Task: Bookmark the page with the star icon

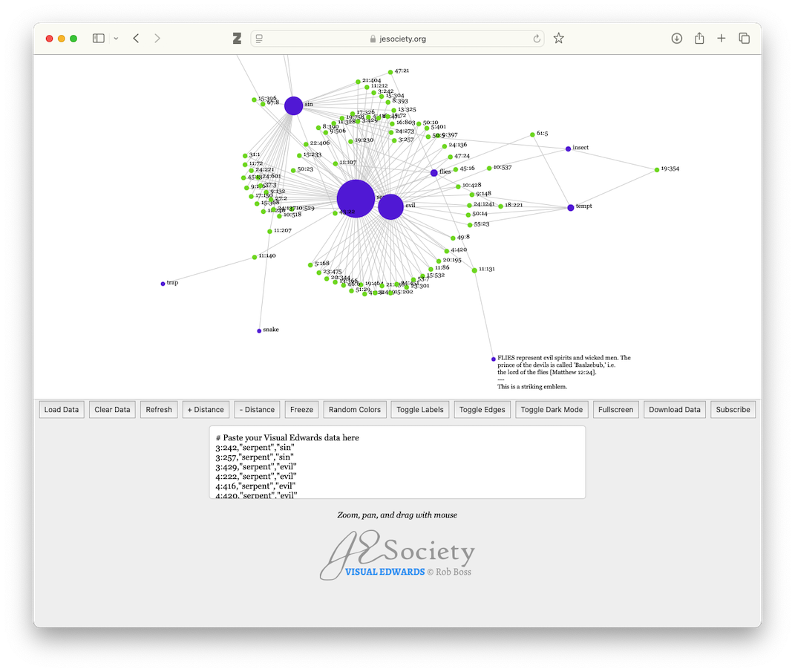Action: pyautogui.click(x=559, y=39)
